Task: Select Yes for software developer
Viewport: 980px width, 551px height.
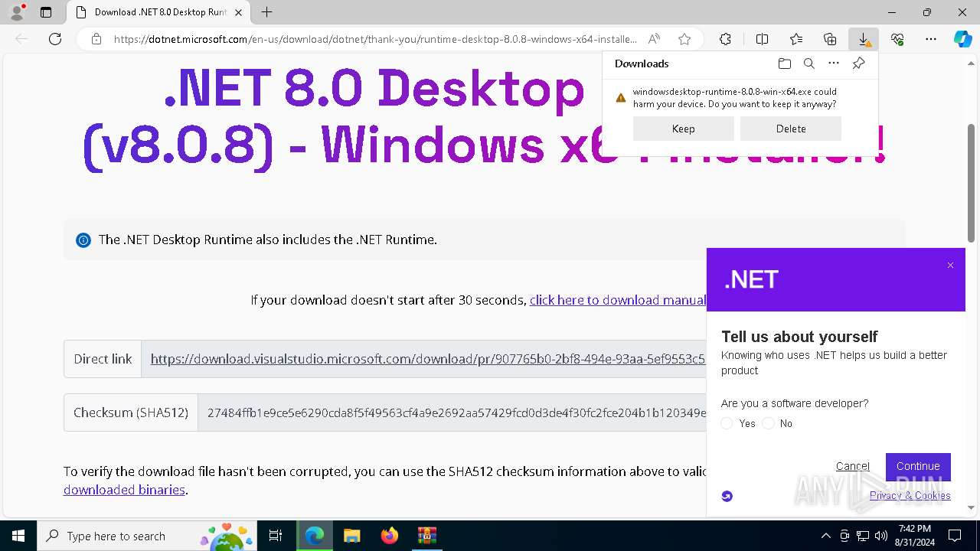Action: pos(727,423)
